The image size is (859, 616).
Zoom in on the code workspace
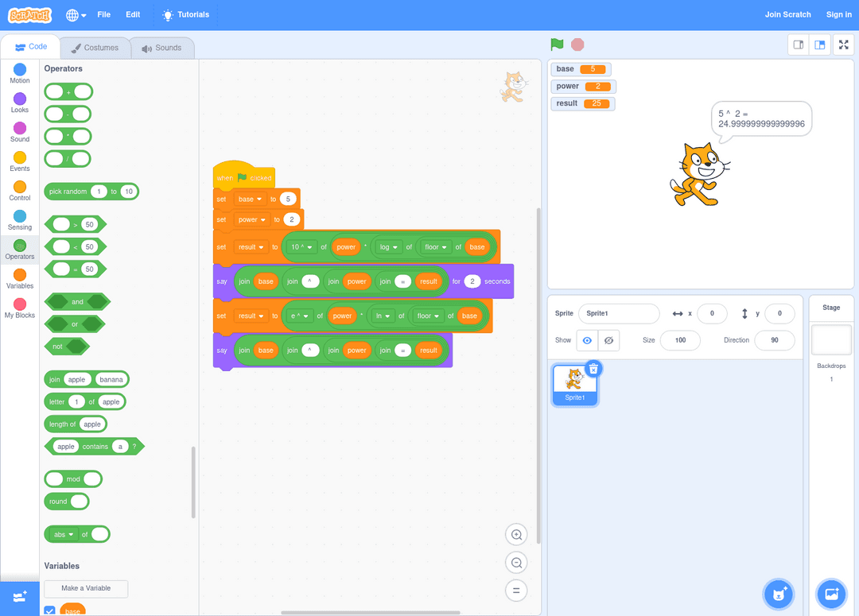(x=516, y=535)
